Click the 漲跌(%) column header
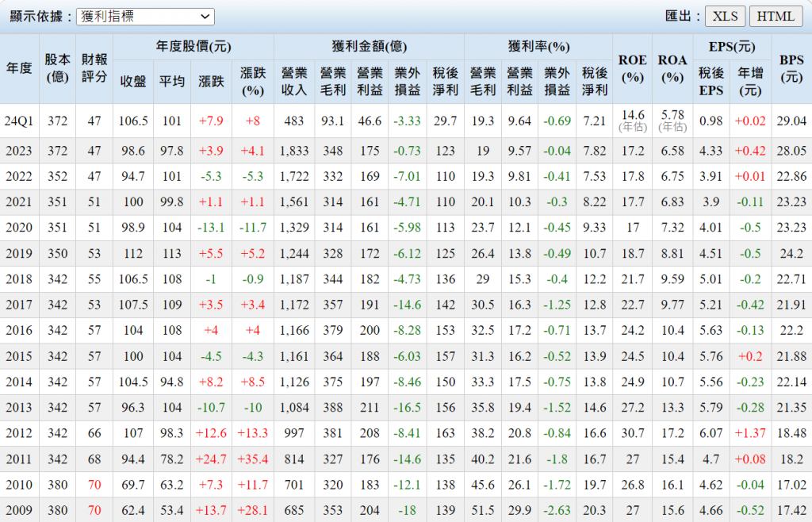This screenshot has height=522, width=812. tap(252, 81)
